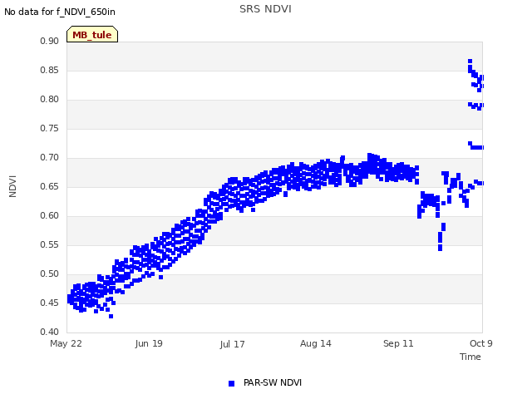Viewport: 532px width, 399px height.
Task: Click the 0.85 y-axis tick label
Action: point(50,70)
